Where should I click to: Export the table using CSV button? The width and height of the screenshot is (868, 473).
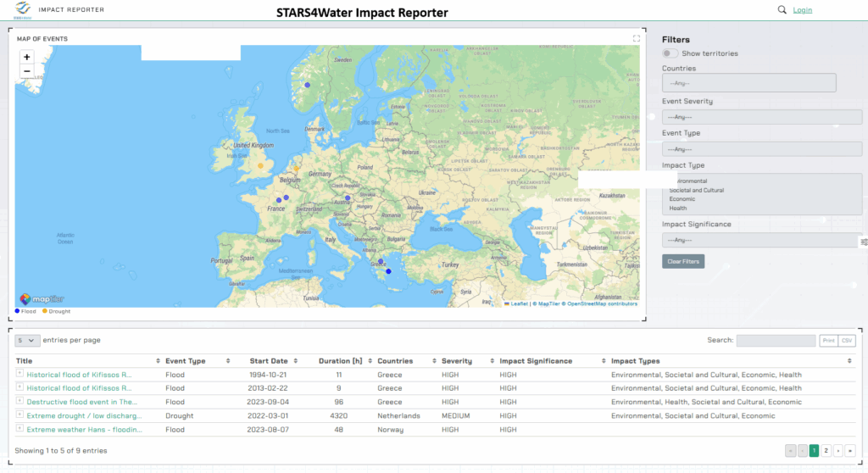pos(847,341)
